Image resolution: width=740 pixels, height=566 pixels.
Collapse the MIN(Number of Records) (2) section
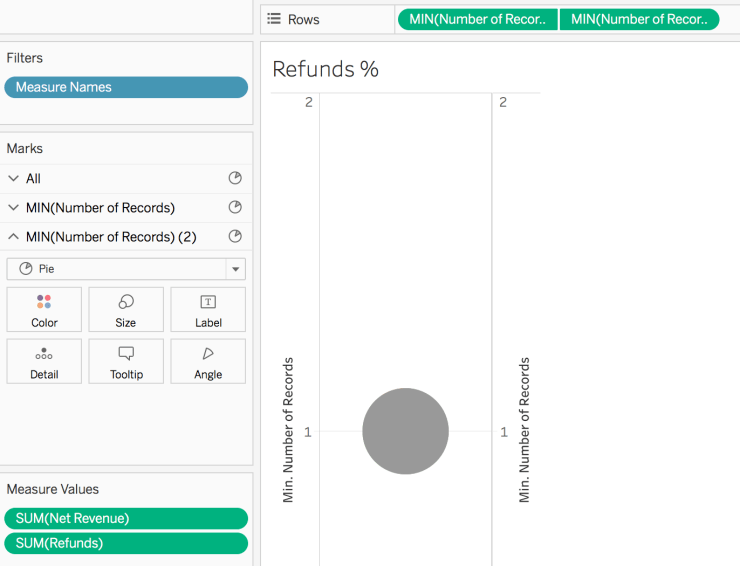point(13,237)
